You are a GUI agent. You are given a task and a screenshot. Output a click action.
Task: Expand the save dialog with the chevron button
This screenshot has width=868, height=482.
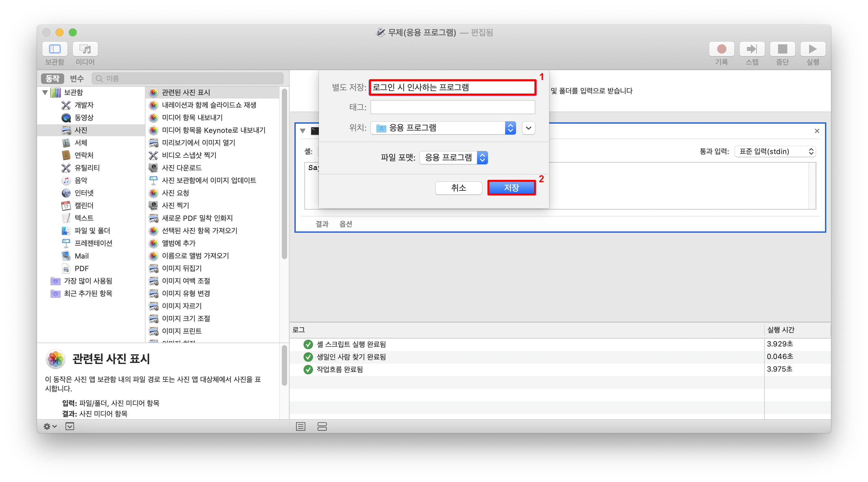point(528,128)
